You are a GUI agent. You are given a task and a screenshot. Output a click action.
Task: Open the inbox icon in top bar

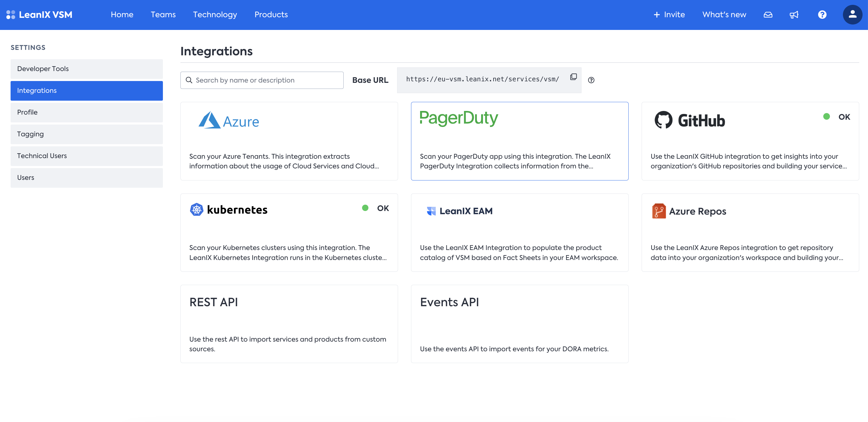[x=768, y=15]
